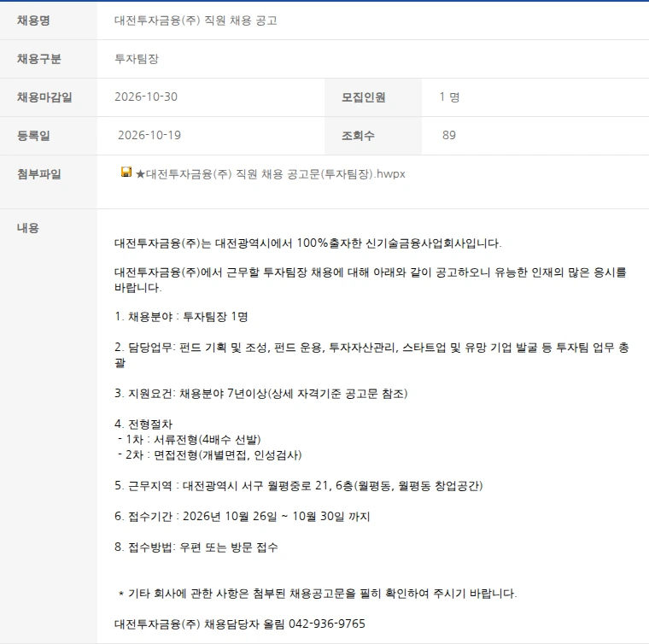Click the line '1. 채용분야 : 투자팀장 1명'

tap(181, 317)
